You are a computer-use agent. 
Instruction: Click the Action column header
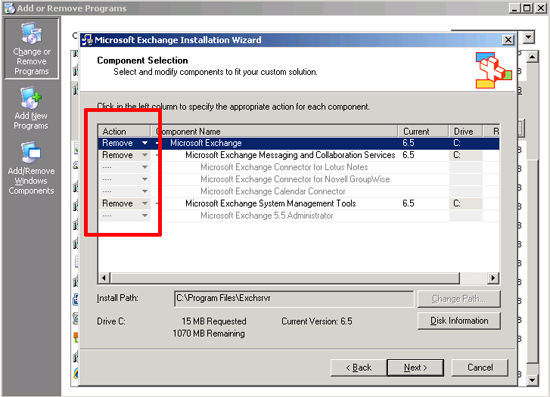point(124,131)
